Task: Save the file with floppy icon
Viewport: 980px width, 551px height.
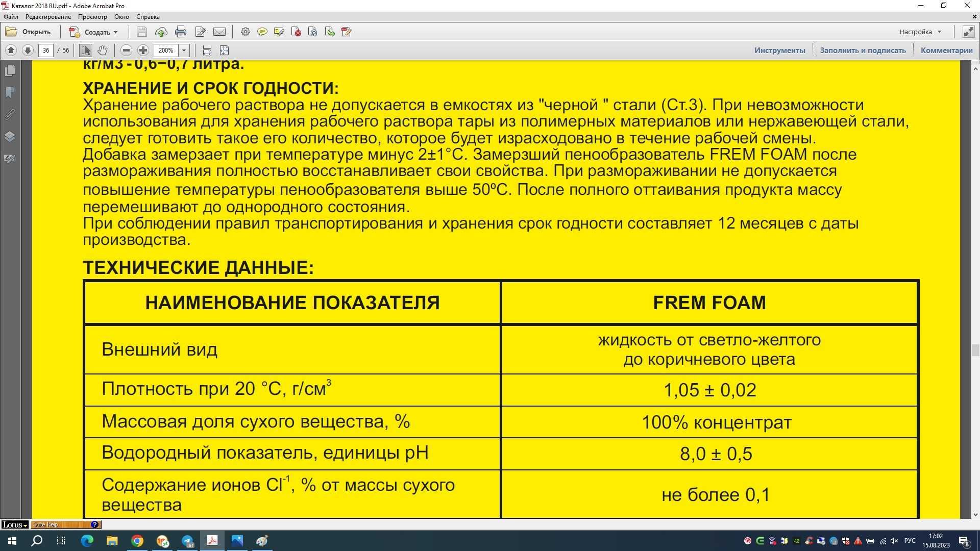Action: [142, 32]
